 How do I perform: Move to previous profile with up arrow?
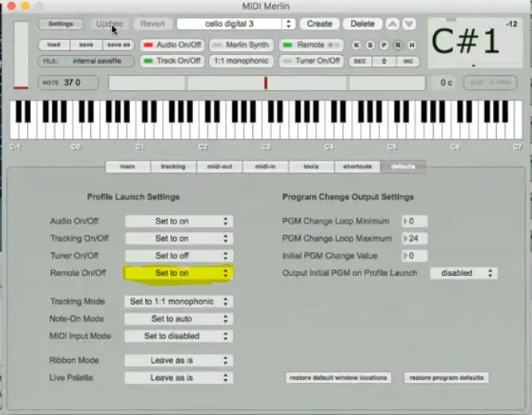(392, 24)
